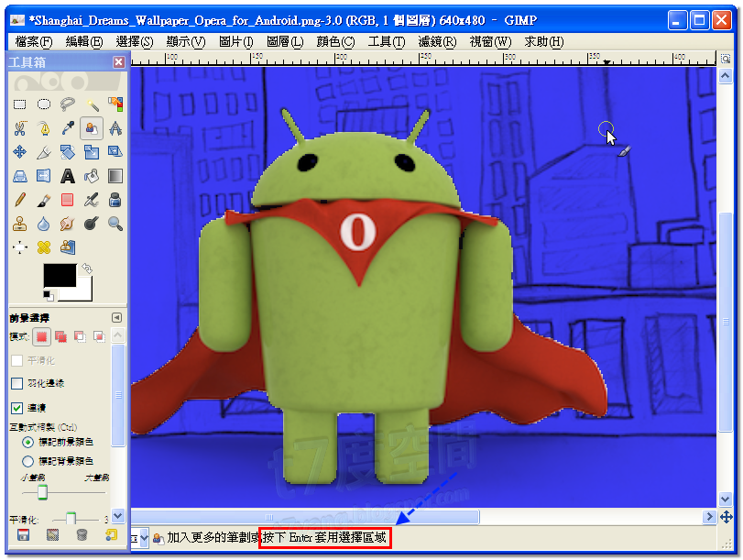Open the canvas navigation cross icon
The image size is (743, 560).
point(726,517)
